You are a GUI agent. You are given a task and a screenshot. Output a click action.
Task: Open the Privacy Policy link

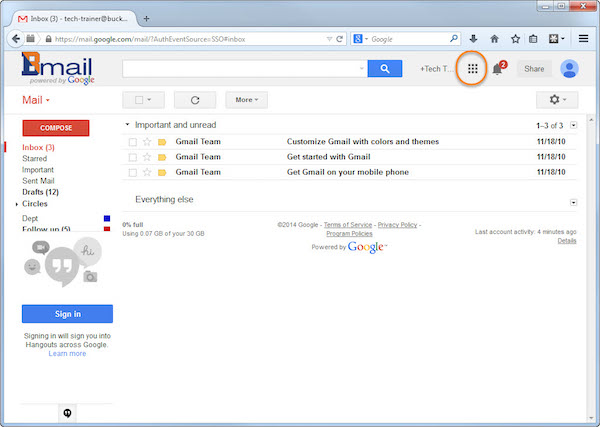[x=397, y=225]
